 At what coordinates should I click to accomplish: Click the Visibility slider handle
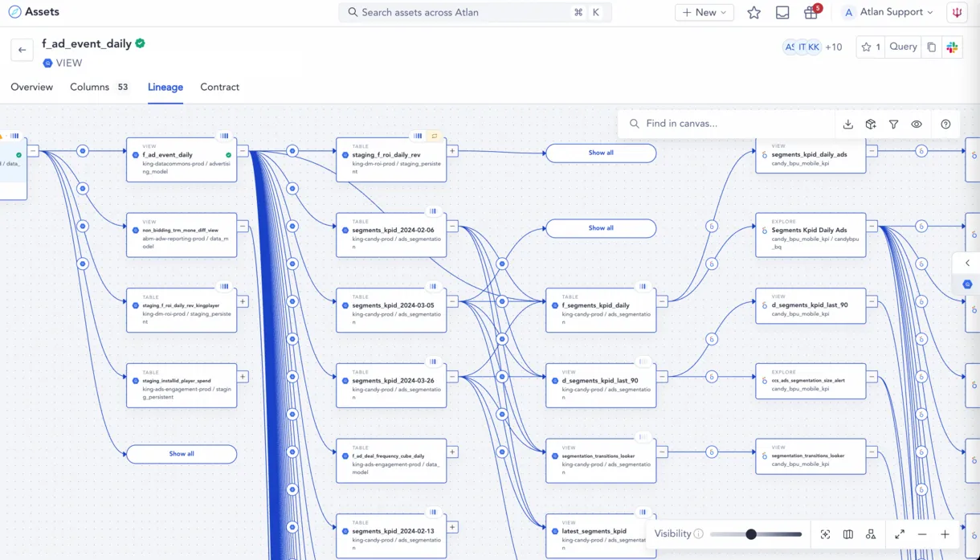[x=751, y=534]
